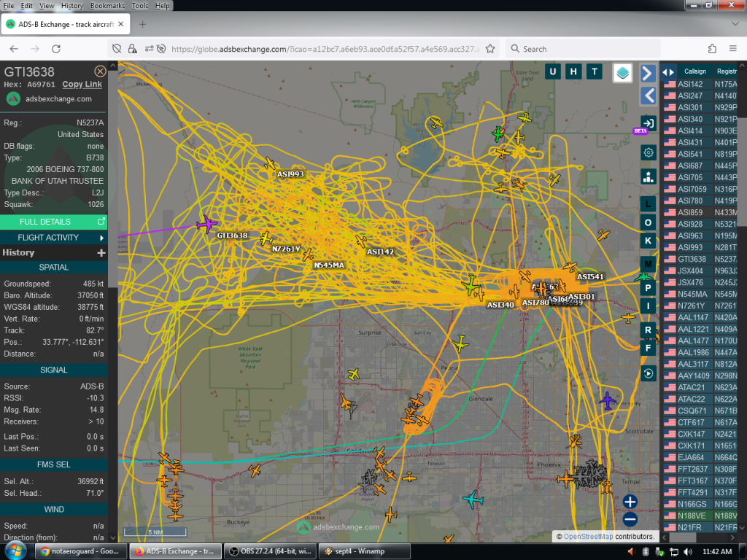Toggle the L labels button
Viewport: 747px width, 560px height.
coord(648,204)
